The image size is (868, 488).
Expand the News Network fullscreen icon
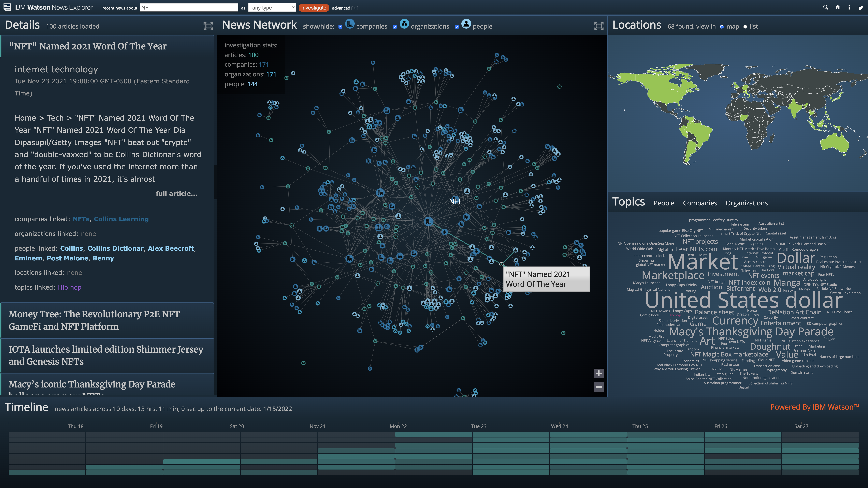tap(598, 26)
